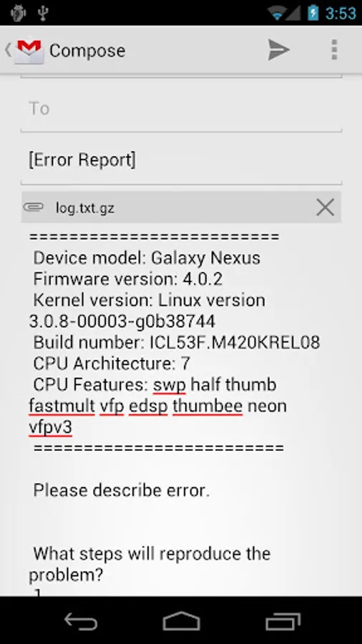Image resolution: width=362 pixels, height=644 pixels.
Task: Tap the Wi-Fi signal status icon
Action: pyautogui.click(x=278, y=14)
